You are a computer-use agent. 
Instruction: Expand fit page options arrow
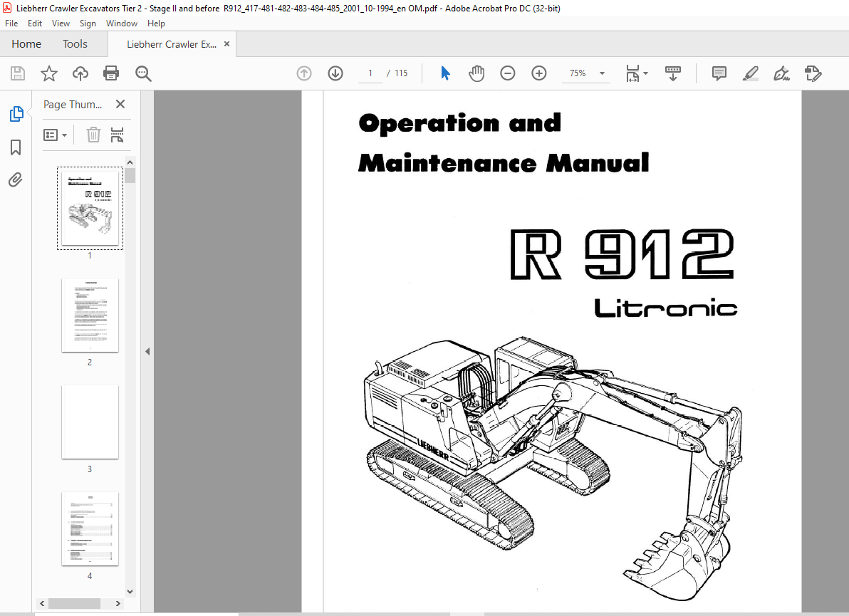tap(645, 73)
